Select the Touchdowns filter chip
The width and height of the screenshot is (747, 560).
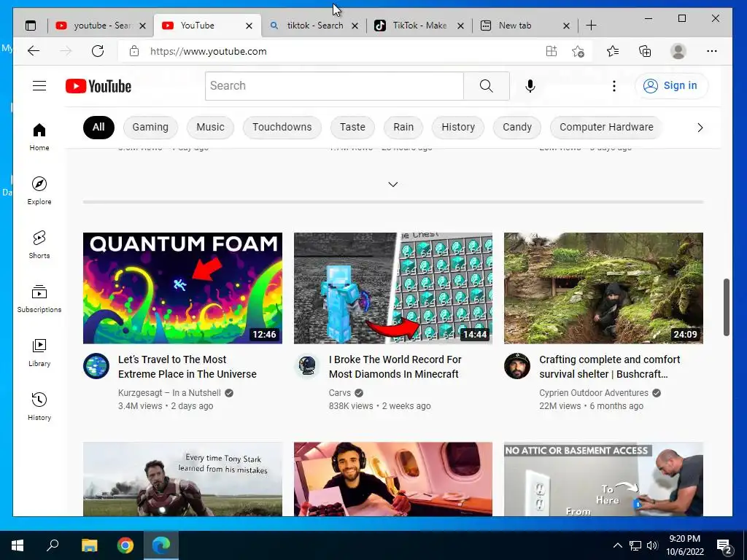(282, 127)
